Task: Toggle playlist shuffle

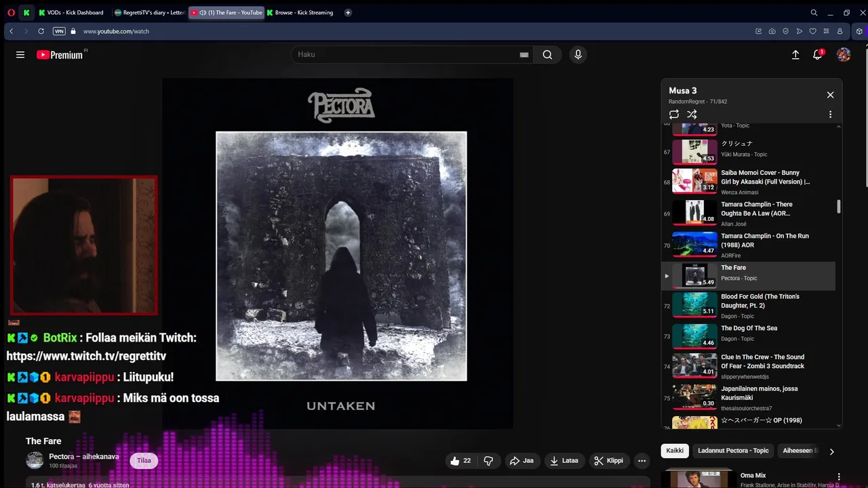Action: click(x=692, y=115)
